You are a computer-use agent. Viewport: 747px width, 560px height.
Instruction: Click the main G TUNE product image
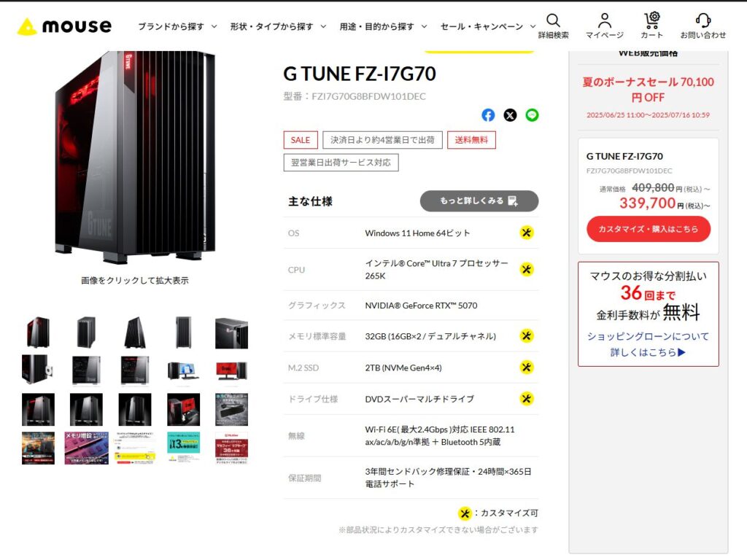point(135,157)
